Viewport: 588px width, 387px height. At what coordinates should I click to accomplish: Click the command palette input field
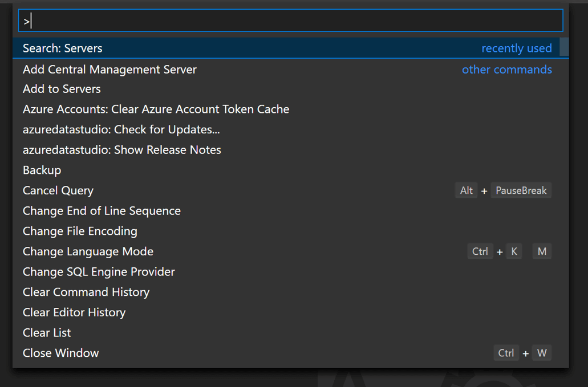point(291,21)
